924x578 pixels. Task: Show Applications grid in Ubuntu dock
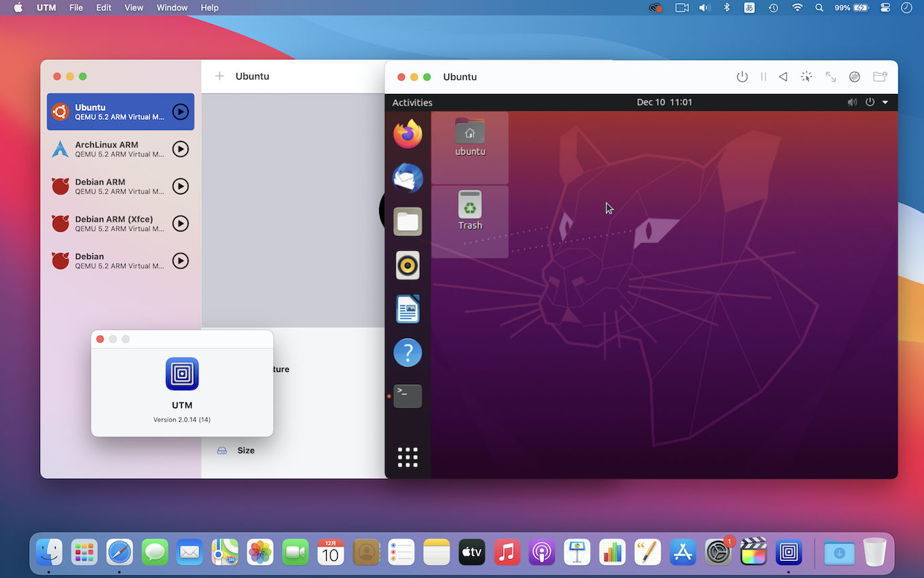(x=408, y=457)
